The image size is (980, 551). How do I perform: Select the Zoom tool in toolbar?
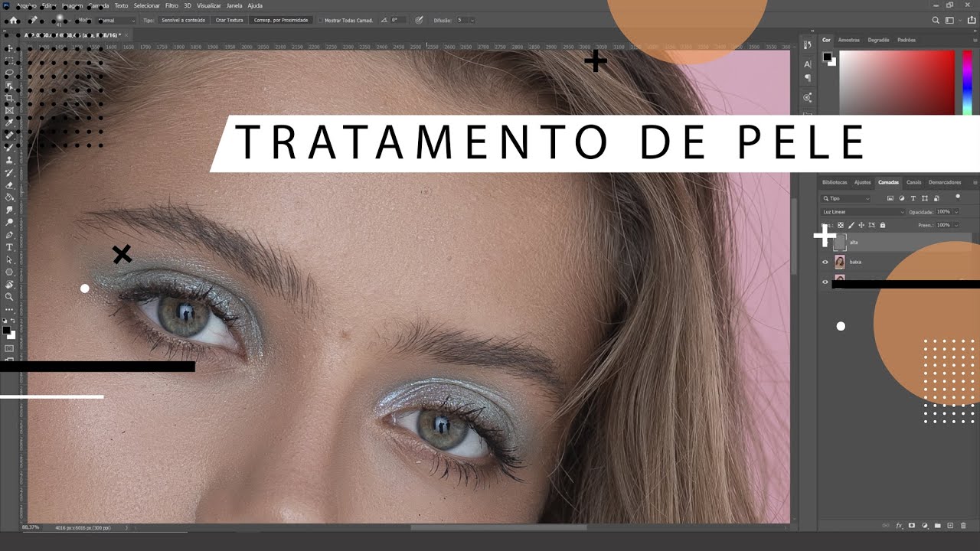coord(8,296)
